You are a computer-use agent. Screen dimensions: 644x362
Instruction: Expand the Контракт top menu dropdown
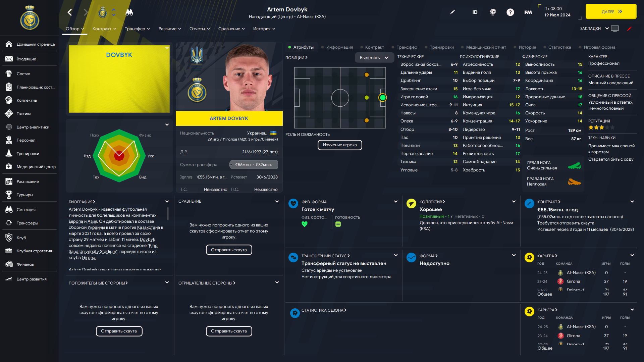pos(104,29)
